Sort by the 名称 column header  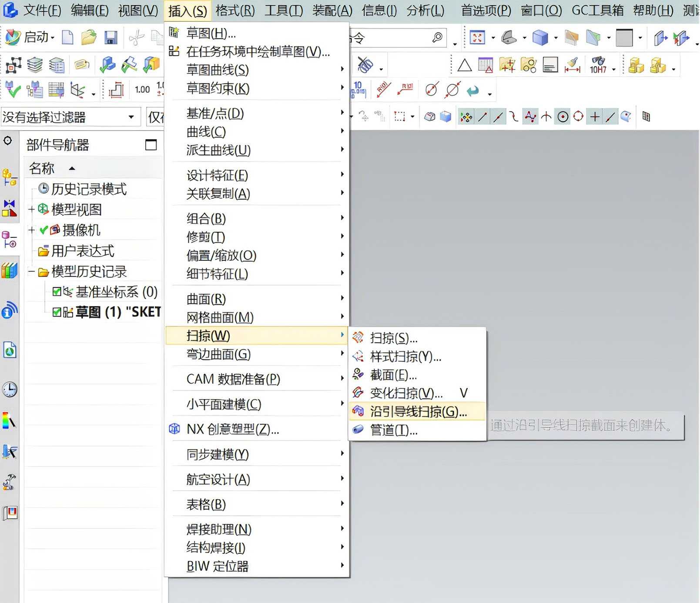pyautogui.click(x=42, y=168)
